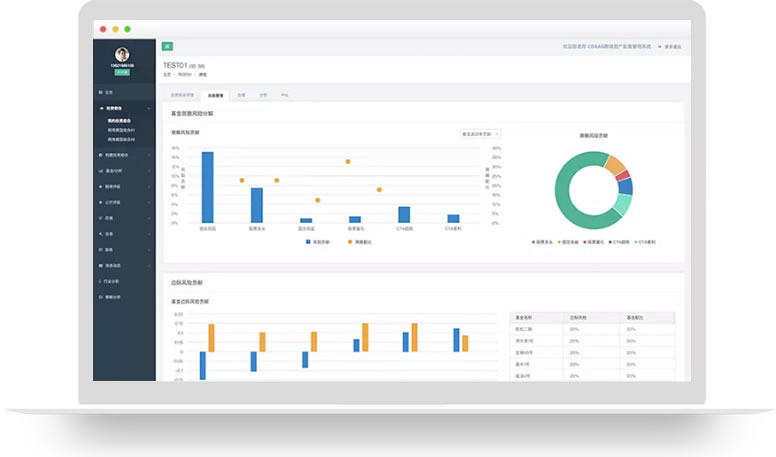Select highlighted first submenu item in sidebar
This screenshot has height=457, width=776.
(119, 121)
